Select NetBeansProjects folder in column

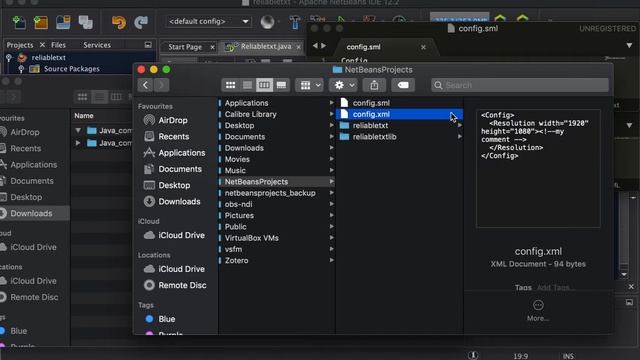click(276, 182)
